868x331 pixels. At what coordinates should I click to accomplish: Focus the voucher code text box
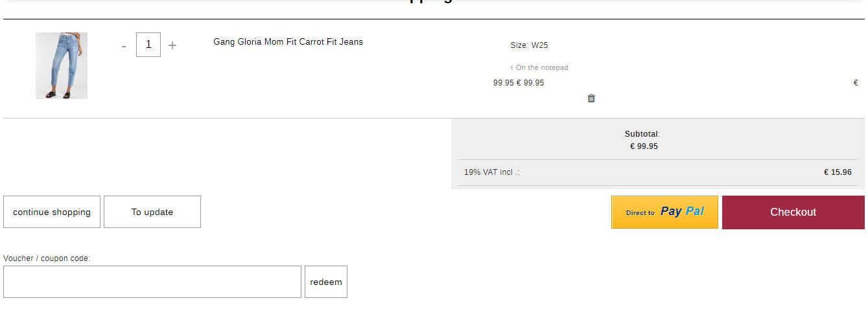(x=152, y=282)
